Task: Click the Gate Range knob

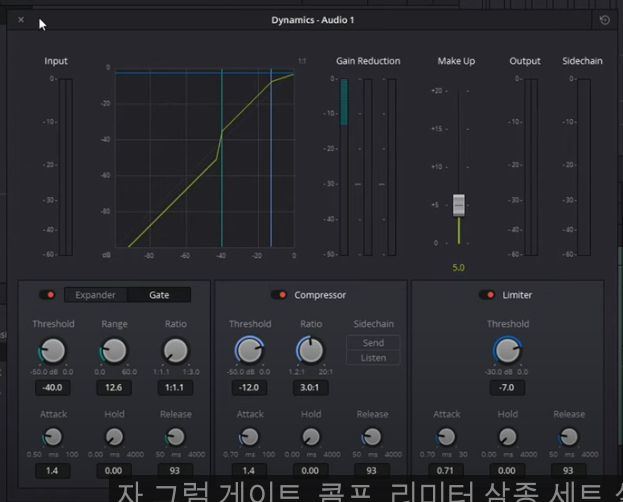Action: click(x=114, y=351)
